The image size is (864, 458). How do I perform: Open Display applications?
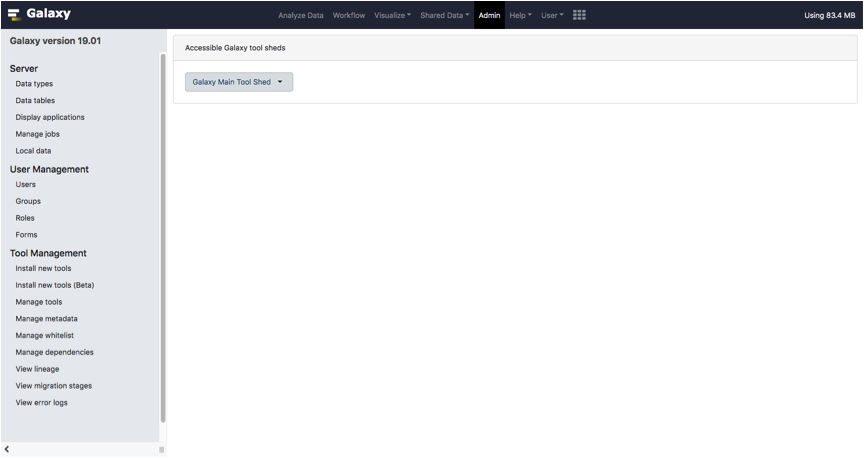coord(50,117)
